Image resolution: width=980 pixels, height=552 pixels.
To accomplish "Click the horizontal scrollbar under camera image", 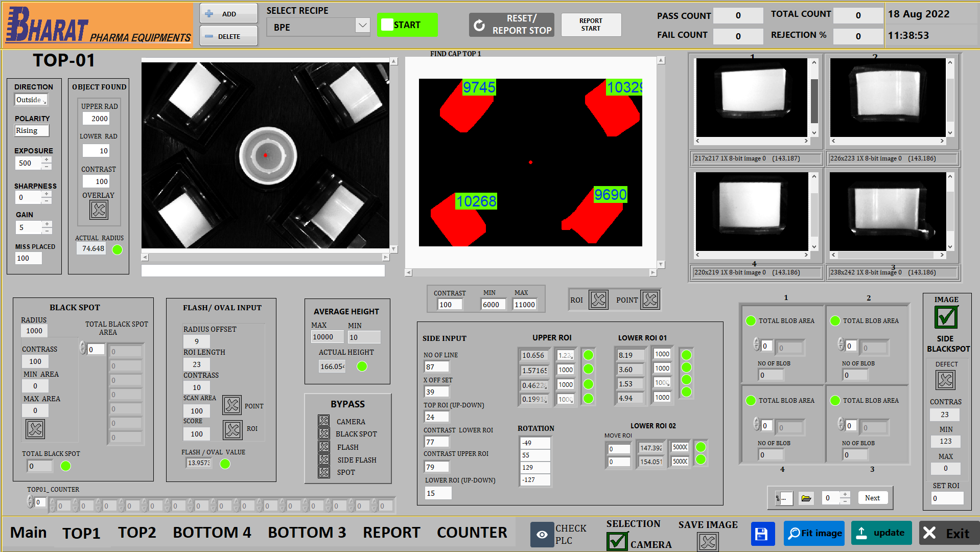I will click(x=265, y=258).
